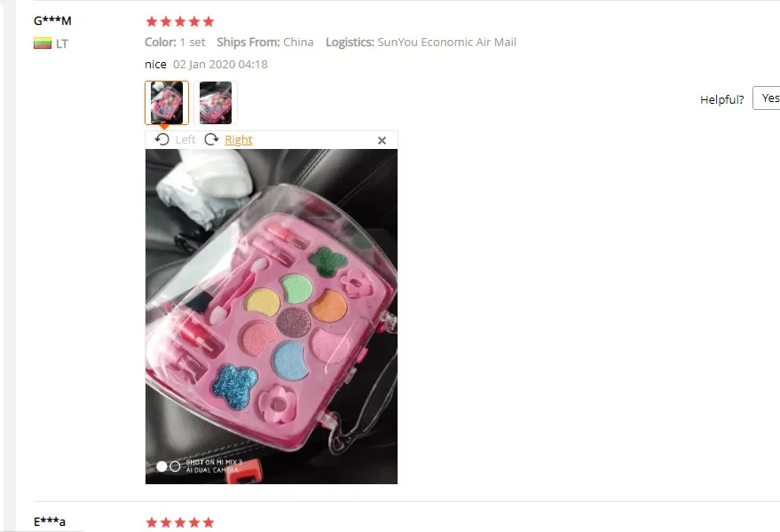Click the rotate right arrow icon
The image size is (780, 532).
coord(211,140)
